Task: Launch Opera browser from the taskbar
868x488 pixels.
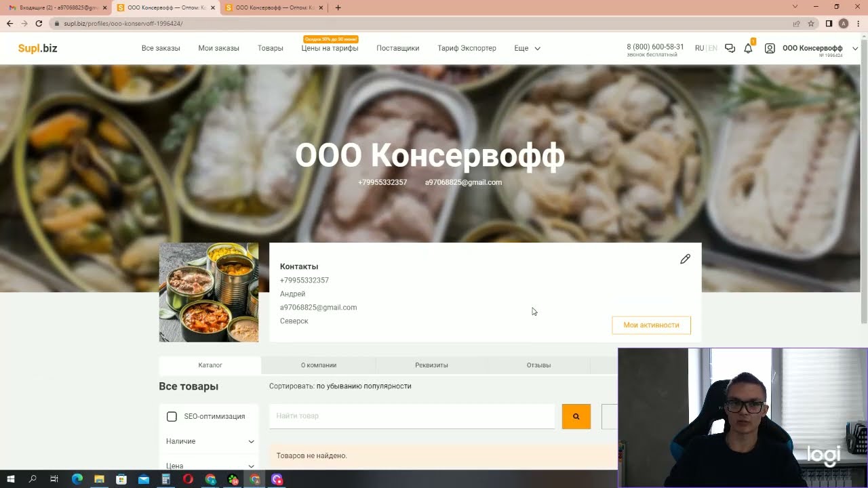Action: point(188,479)
